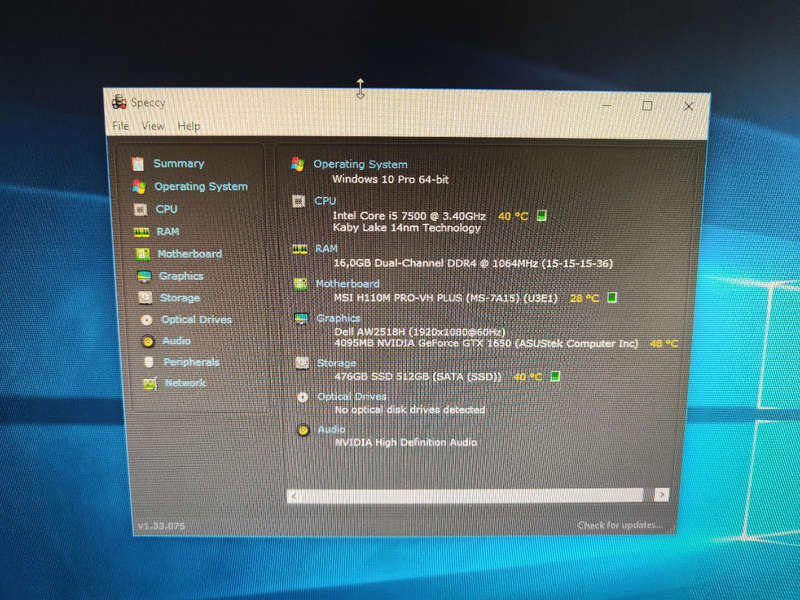
Task: Click the green motherboard temperature indicator icon
Action: (x=612, y=297)
